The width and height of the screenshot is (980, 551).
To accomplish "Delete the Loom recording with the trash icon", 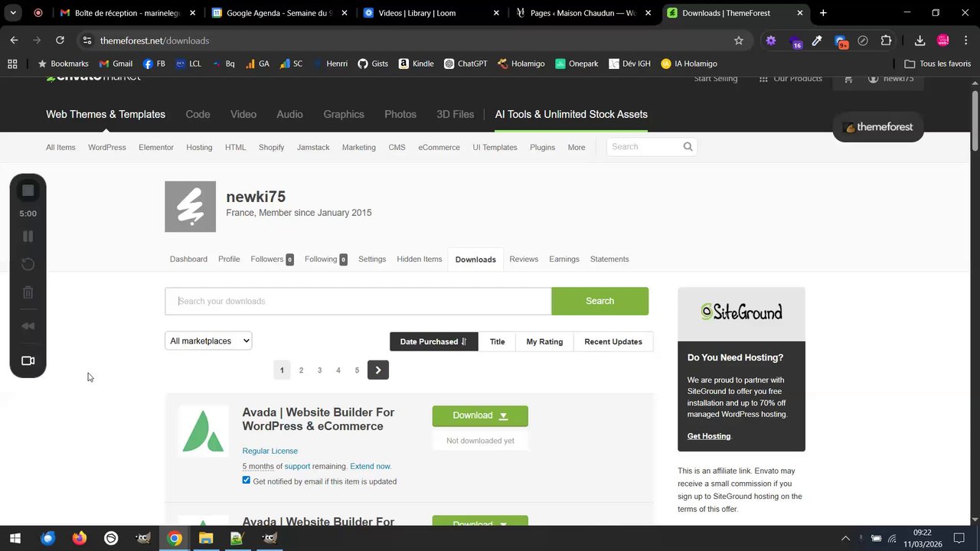I will (28, 292).
